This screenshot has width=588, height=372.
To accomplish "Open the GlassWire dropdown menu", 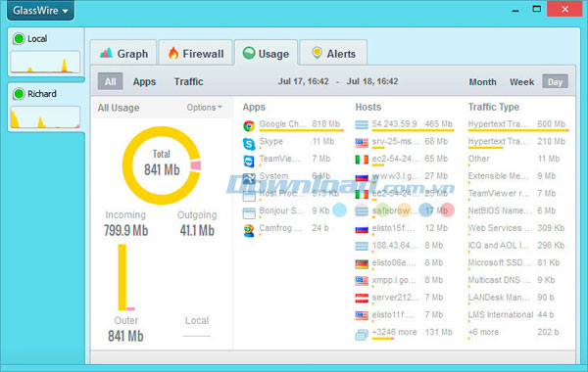I will coord(40,10).
